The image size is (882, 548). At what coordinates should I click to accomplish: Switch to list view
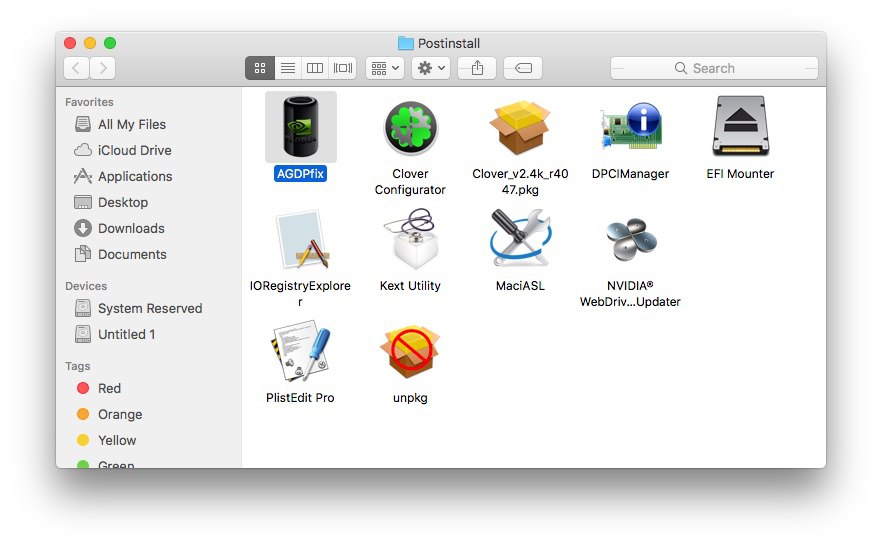point(288,68)
